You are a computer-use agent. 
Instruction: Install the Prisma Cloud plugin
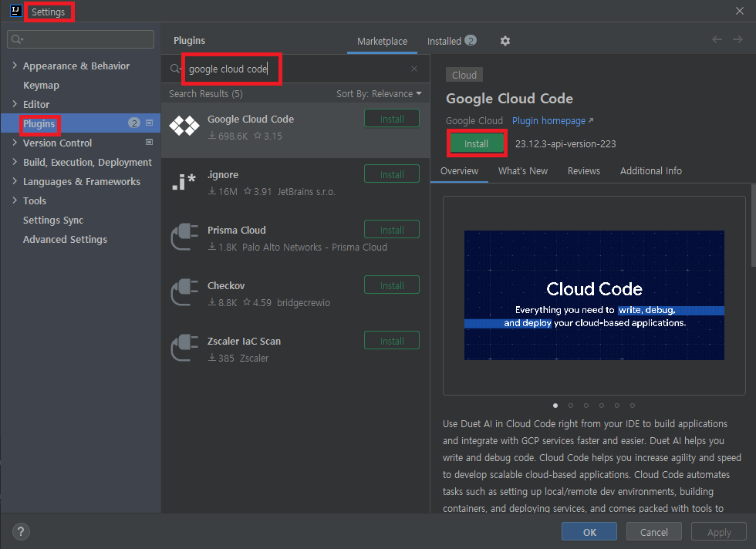[392, 230]
